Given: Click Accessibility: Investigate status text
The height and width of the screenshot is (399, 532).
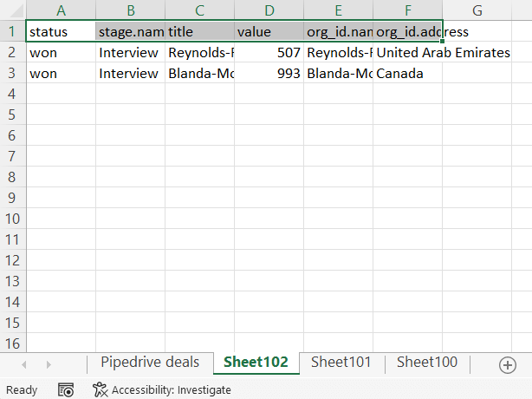Looking at the screenshot, I should click(171, 389).
